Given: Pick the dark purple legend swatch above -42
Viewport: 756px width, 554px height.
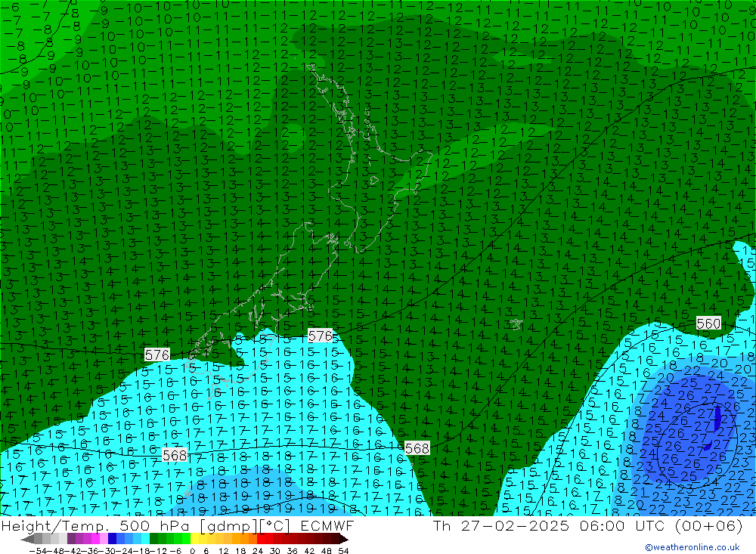Looking at the screenshot, I should click(x=71, y=539).
